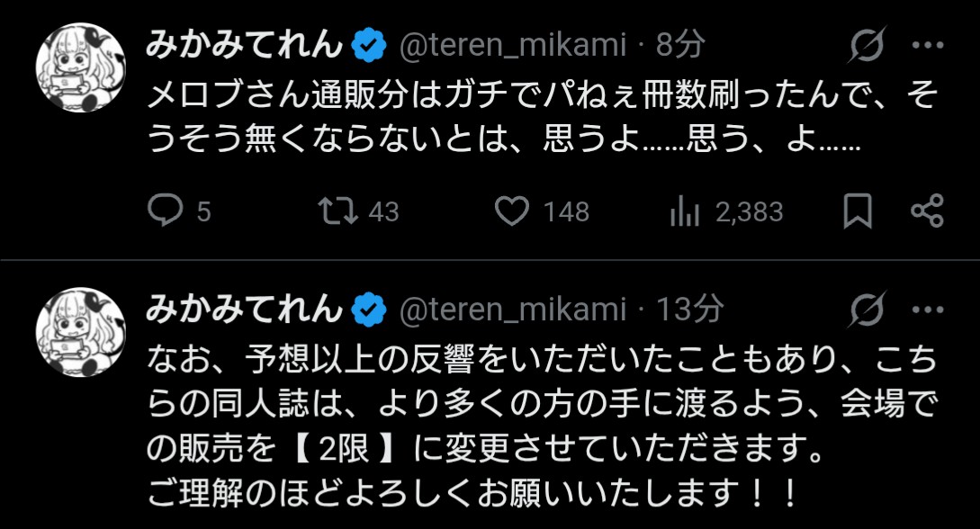Bookmark the メロブさん通販分 tweet

[858, 211]
